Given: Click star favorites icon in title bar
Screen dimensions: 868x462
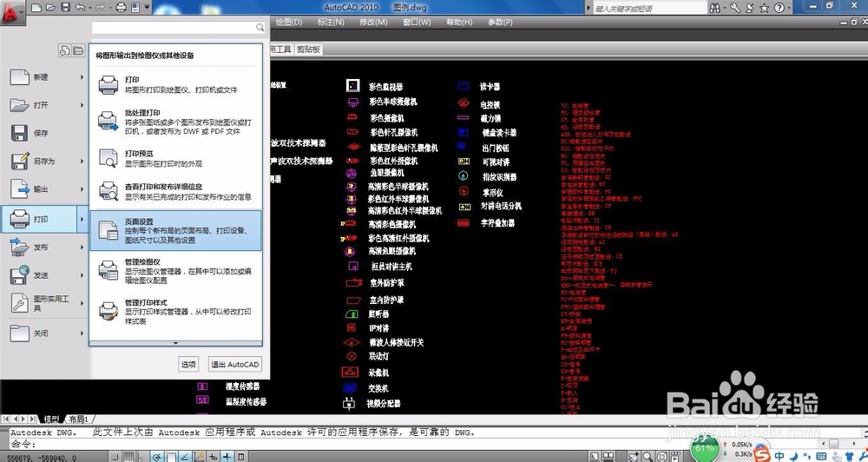Looking at the screenshot, I should 764,8.
